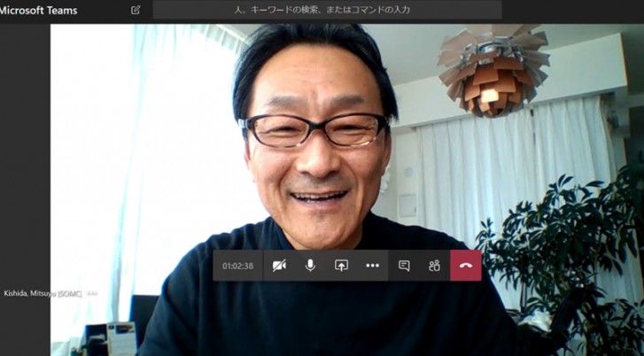Turn on the camera with the crossed-out video icon
This screenshot has width=644, height=356.
tap(279, 266)
